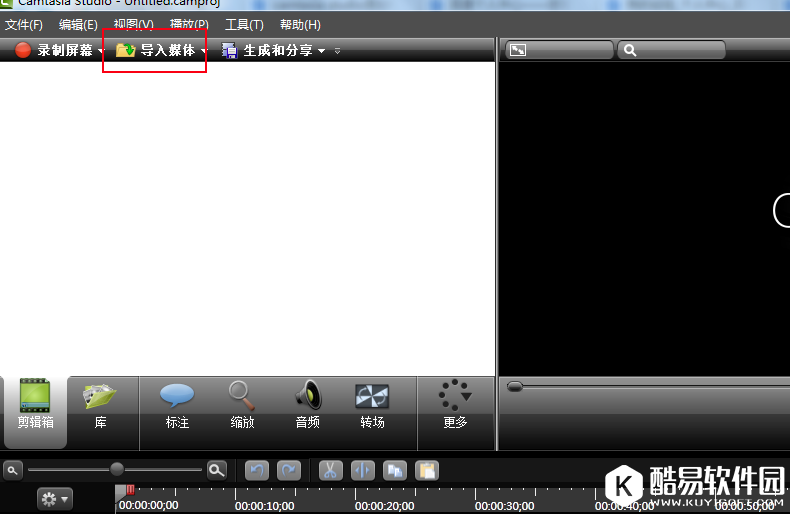Click the Redo arrow button

click(x=289, y=470)
